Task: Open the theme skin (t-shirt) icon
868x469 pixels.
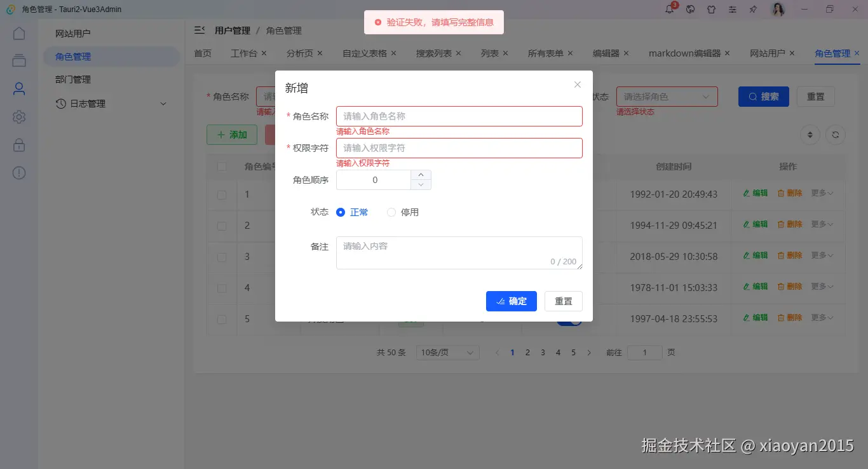Action: (x=712, y=10)
